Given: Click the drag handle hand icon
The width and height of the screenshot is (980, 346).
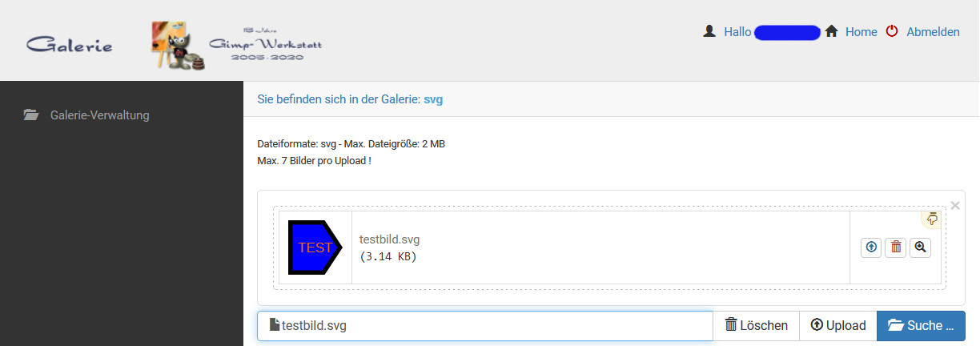Looking at the screenshot, I should click(x=932, y=218).
